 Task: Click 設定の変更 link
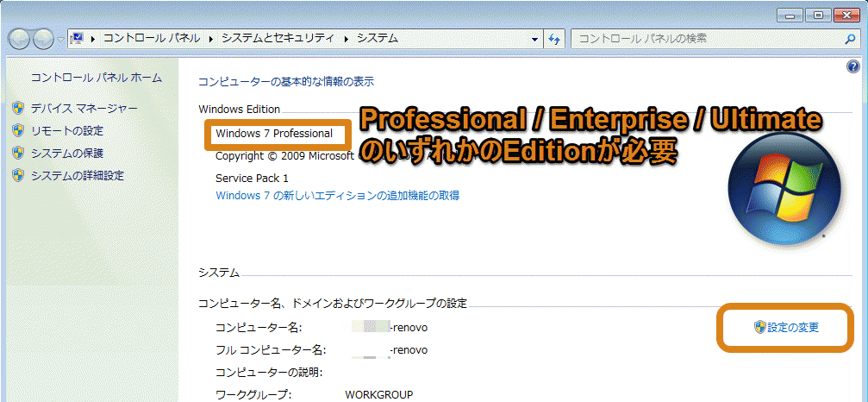click(793, 327)
